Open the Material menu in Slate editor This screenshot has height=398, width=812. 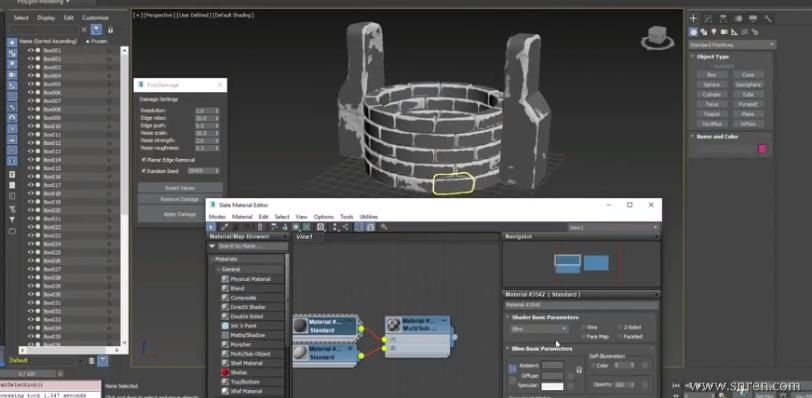pyautogui.click(x=242, y=217)
